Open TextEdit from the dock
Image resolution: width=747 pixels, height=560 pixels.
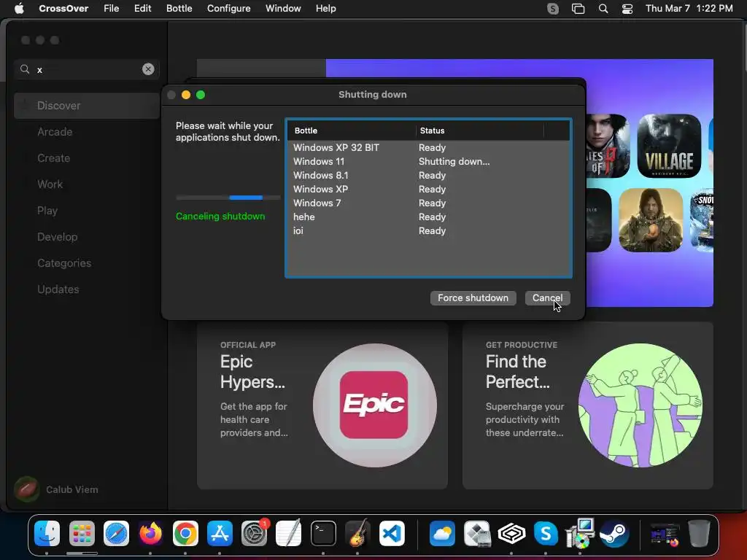[289, 533]
